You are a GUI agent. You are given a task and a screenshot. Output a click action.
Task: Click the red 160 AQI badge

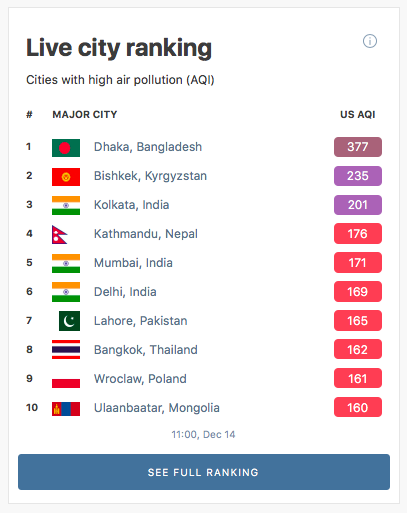358,407
